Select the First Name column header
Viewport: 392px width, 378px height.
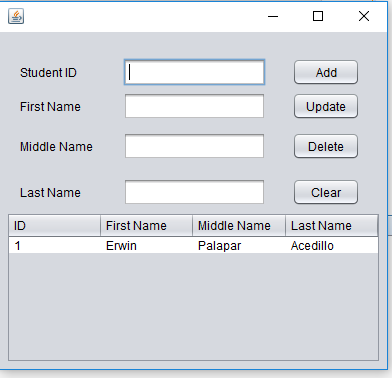tap(146, 226)
